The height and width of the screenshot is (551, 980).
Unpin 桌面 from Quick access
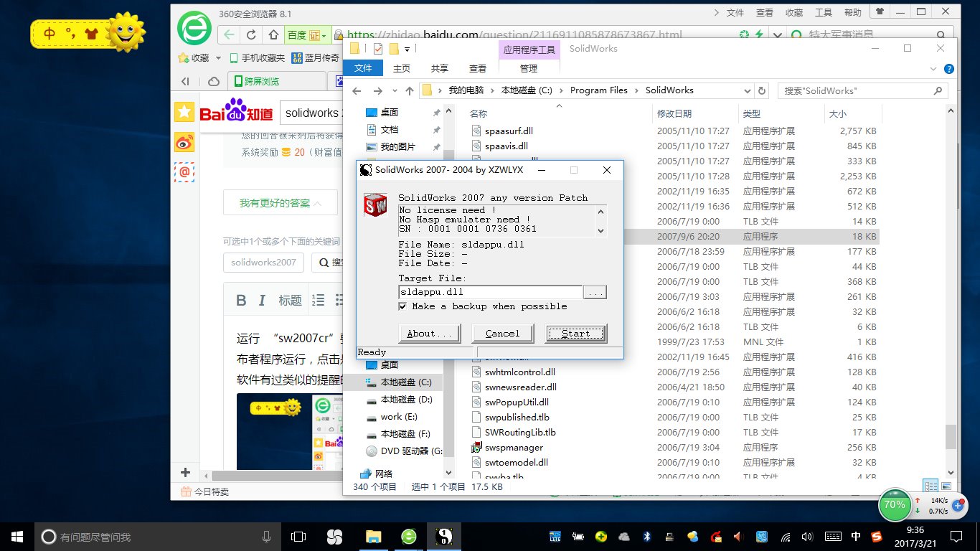435,112
